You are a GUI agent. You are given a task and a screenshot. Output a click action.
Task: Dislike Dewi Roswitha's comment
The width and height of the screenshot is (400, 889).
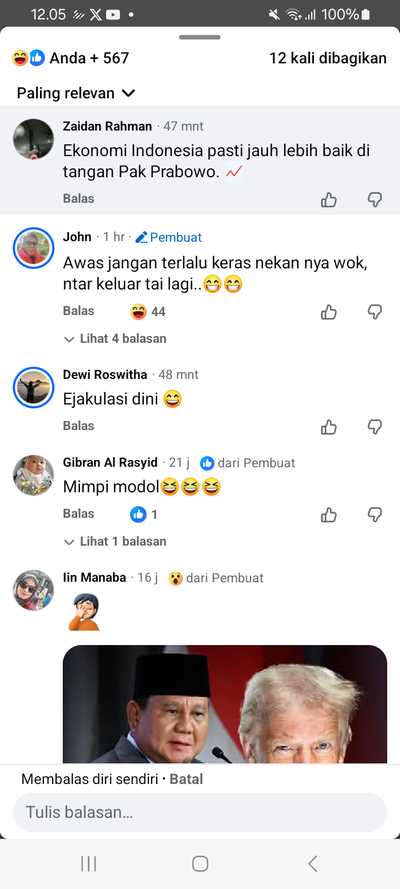375,427
